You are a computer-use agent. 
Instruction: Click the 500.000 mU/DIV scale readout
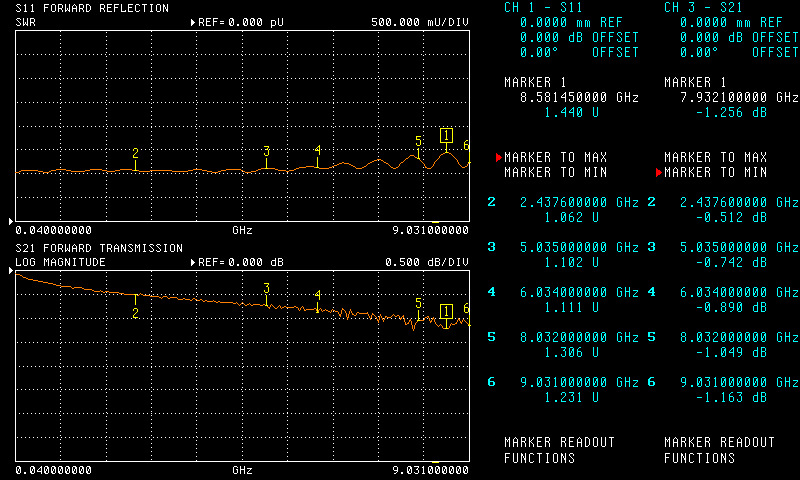(419, 22)
